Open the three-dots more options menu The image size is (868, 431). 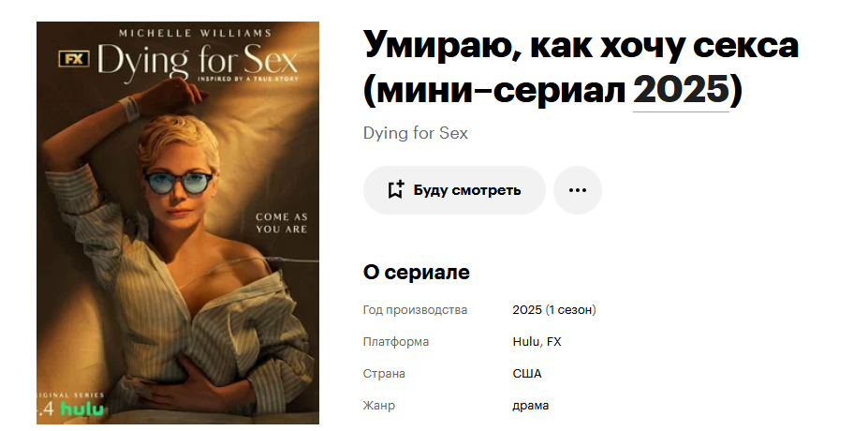coord(578,190)
